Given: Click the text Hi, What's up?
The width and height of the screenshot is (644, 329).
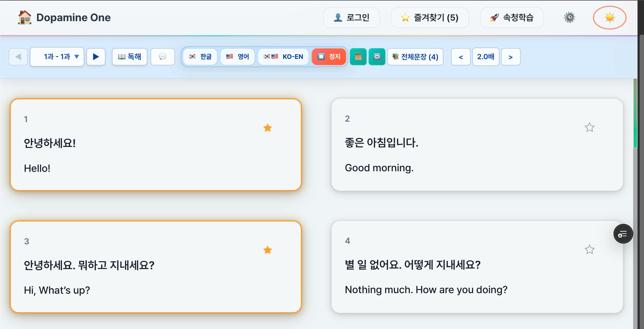Looking at the screenshot, I should (x=57, y=290).
